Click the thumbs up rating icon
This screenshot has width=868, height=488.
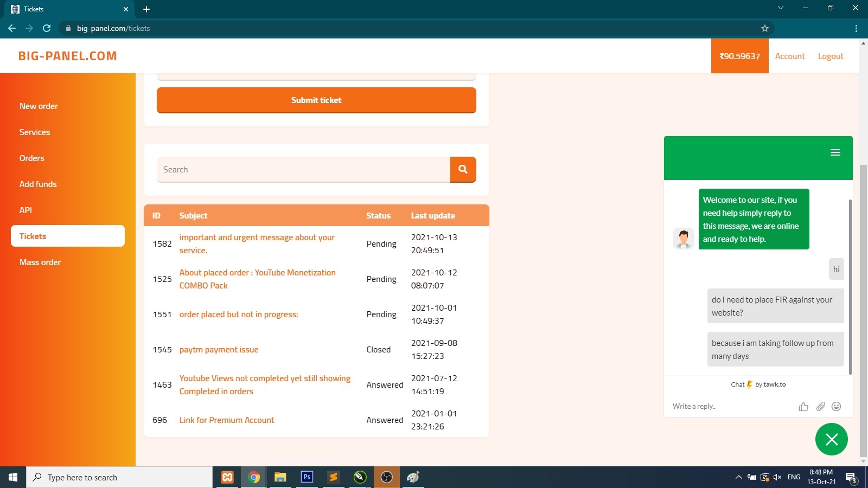[x=803, y=407]
